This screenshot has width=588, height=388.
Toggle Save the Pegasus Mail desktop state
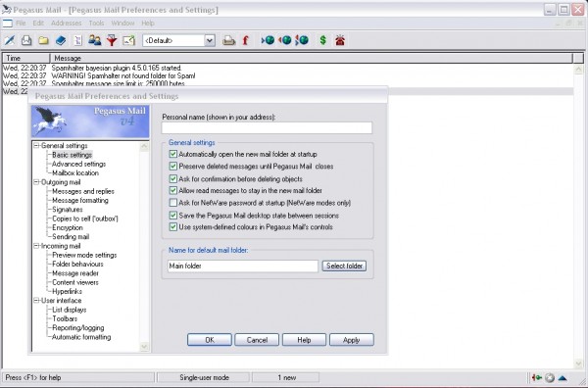pos(172,216)
